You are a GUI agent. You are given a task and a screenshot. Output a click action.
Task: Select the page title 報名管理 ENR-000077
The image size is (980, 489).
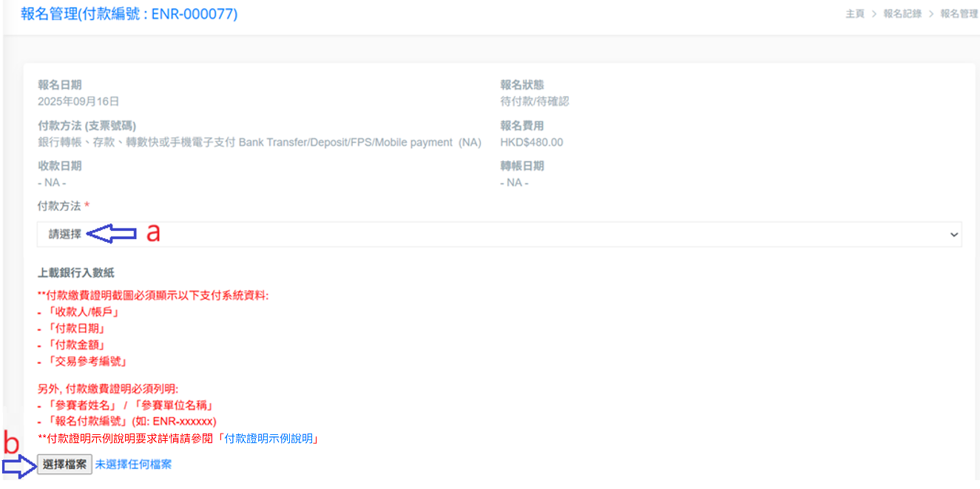(x=129, y=14)
